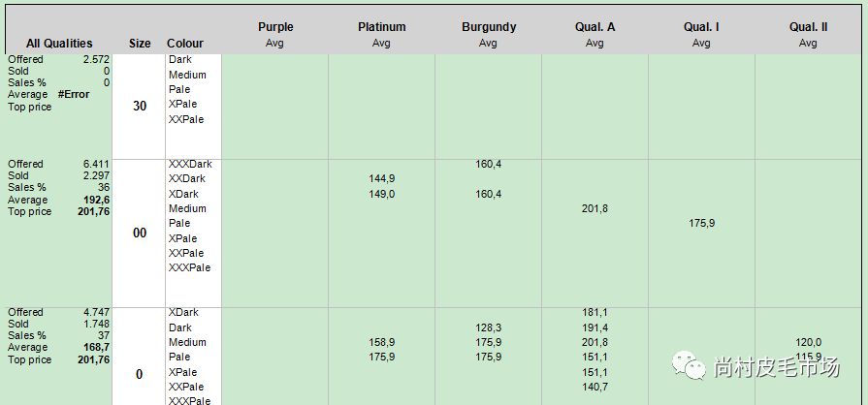Screen dimensions: 868x405
Task: Select the Platinum column header
Action: 381,27
